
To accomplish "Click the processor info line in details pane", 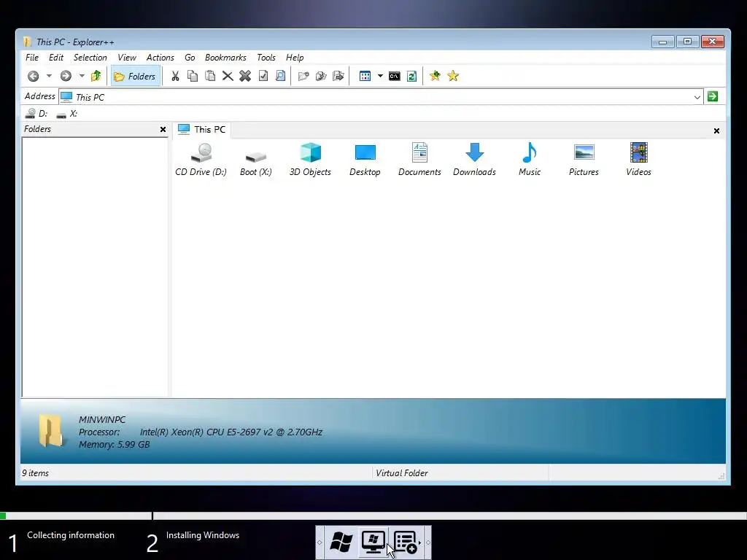I will 201,432.
